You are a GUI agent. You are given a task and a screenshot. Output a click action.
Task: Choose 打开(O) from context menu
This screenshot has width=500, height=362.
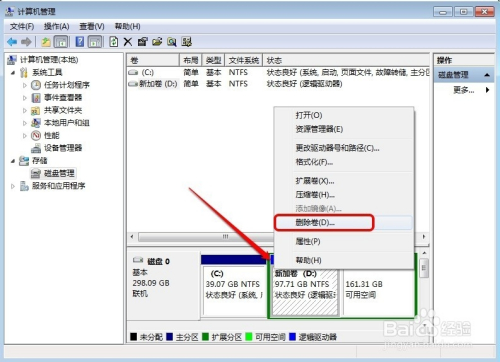[x=343, y=115]
